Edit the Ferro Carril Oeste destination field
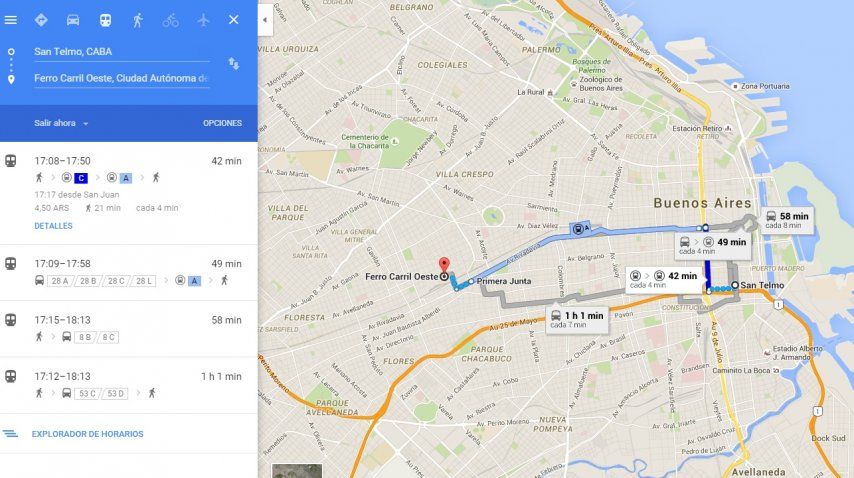The width and height of the screenshot is (854, 478). point(121,78)
